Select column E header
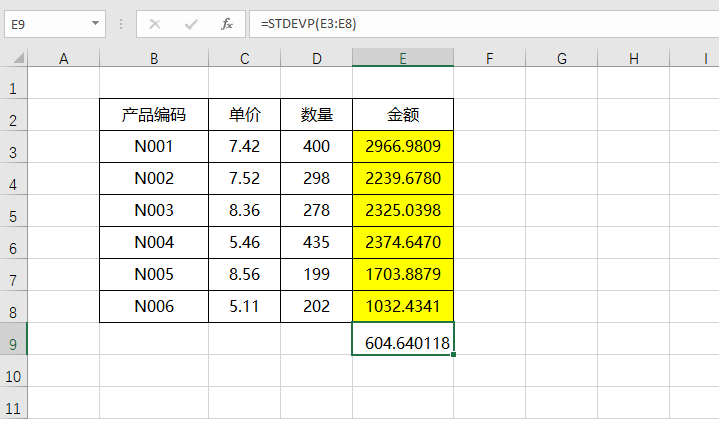 [x=402, y=59]
